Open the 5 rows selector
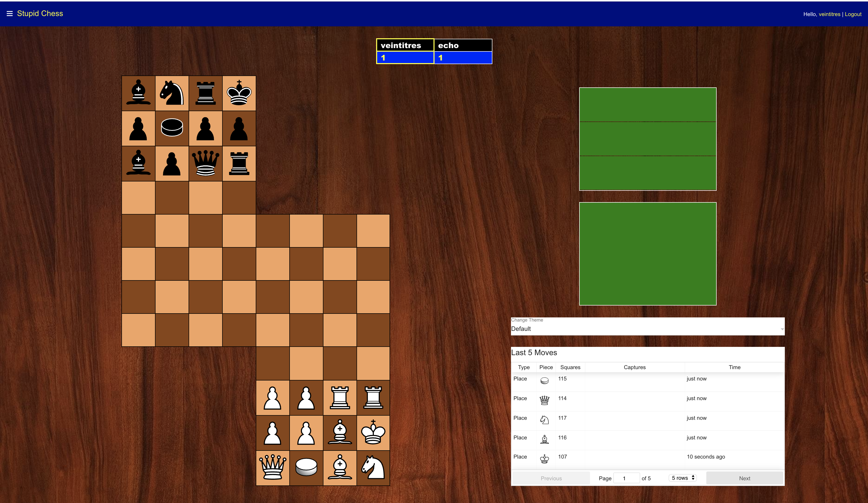Viewport: 868px width, 503px height. tap(683, 478)
